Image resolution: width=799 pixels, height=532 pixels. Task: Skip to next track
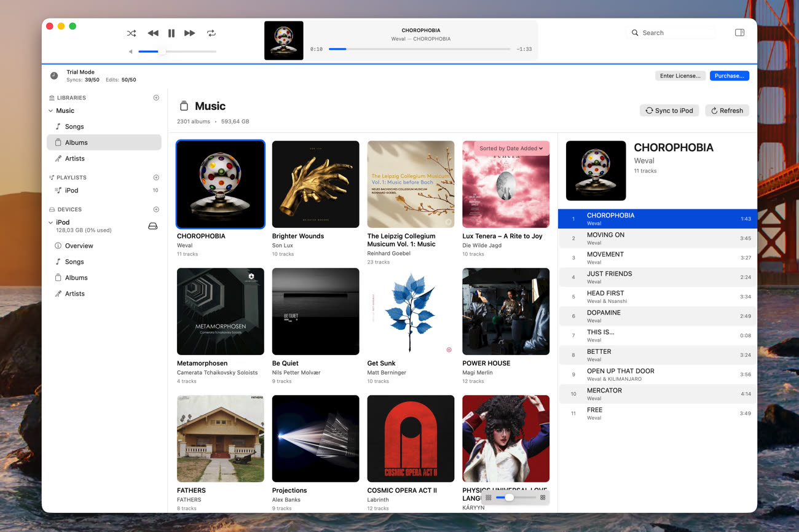(x=190, y=33)
